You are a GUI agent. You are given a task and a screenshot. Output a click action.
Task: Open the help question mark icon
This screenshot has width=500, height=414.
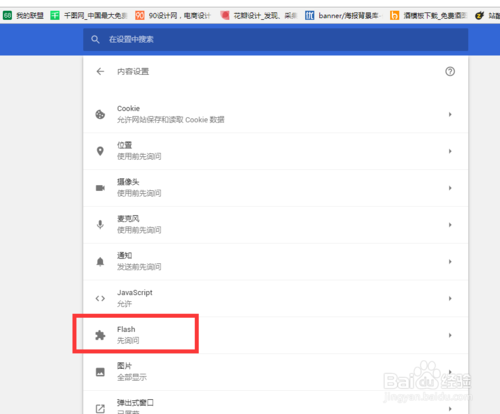tap(450, 71)
